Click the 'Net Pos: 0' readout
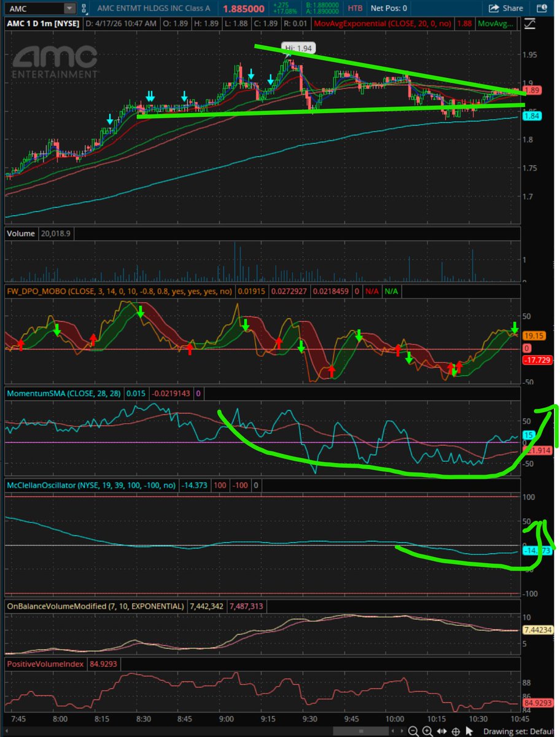This screenshot has height=737, width=560. click(x=389, y=9)
